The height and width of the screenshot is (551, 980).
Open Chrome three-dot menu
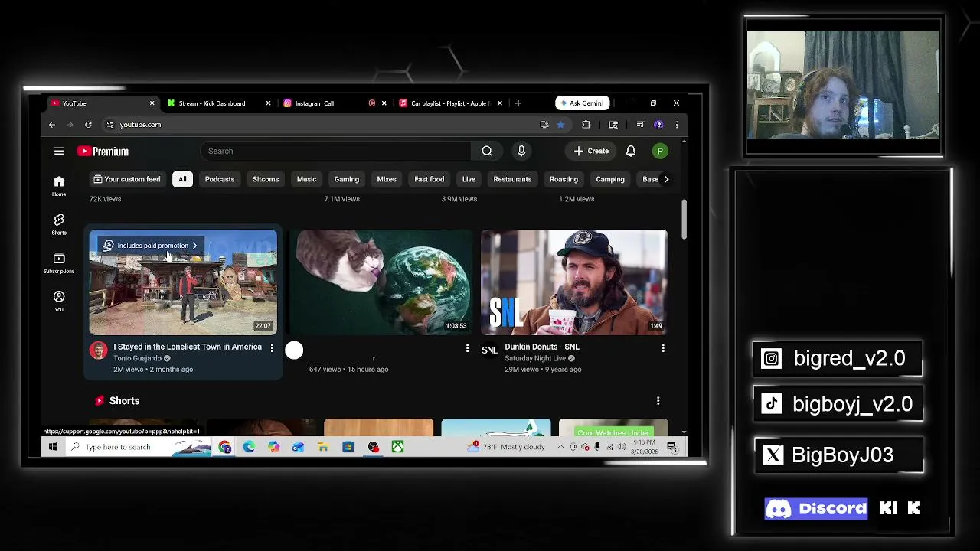pos(676,125)
